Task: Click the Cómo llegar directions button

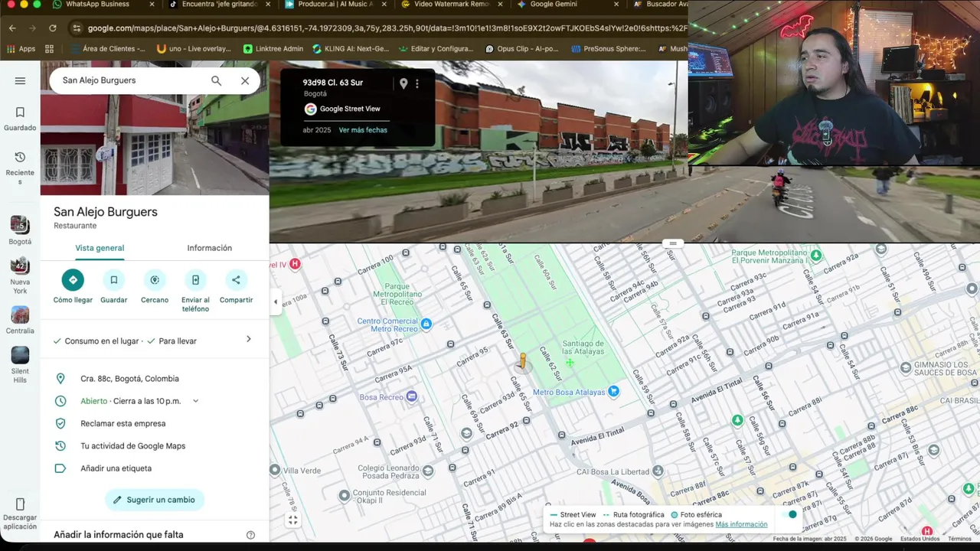Action: [73, 280]
